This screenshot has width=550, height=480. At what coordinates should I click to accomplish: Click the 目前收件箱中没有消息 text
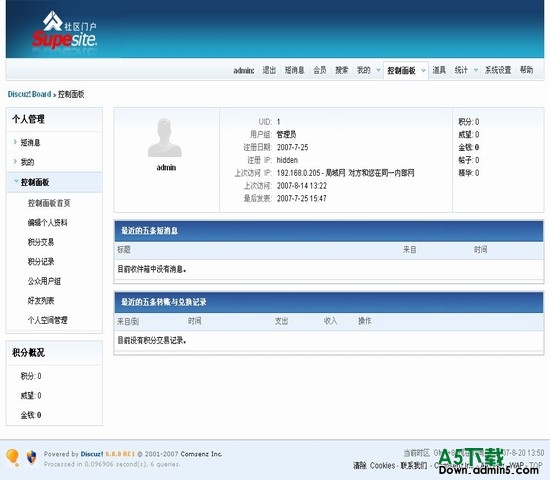pos(152,269)
